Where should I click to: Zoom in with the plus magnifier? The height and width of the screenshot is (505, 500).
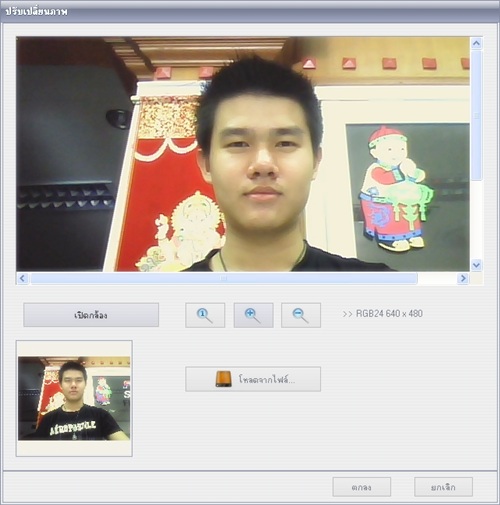pyautogui.click(x=253, y=315)
